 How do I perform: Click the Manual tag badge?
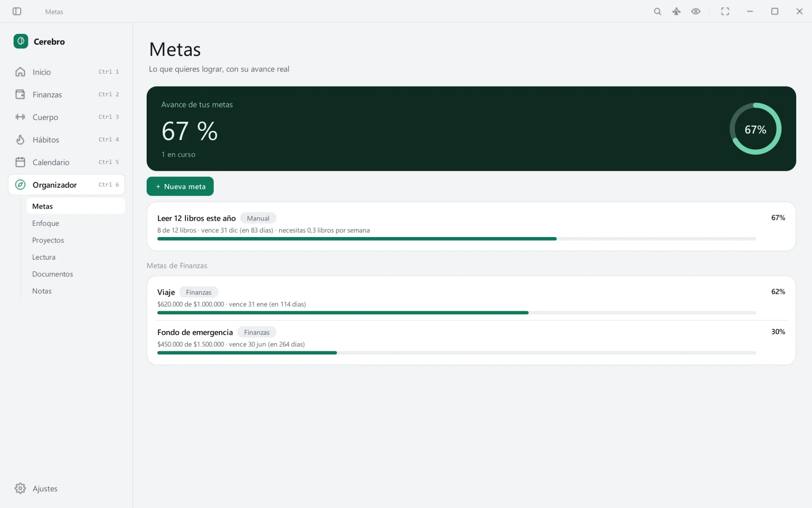pyautogui.click(x=258, y=218)
